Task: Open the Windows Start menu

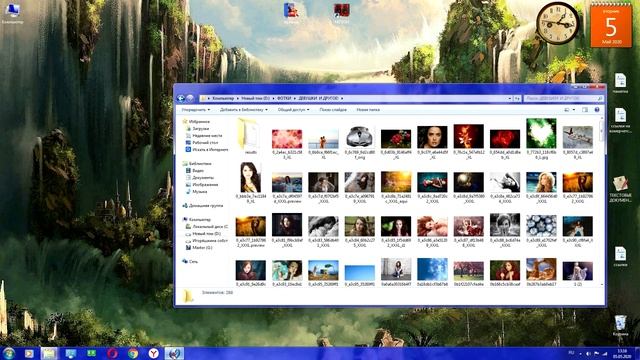Action: [8, 353]
